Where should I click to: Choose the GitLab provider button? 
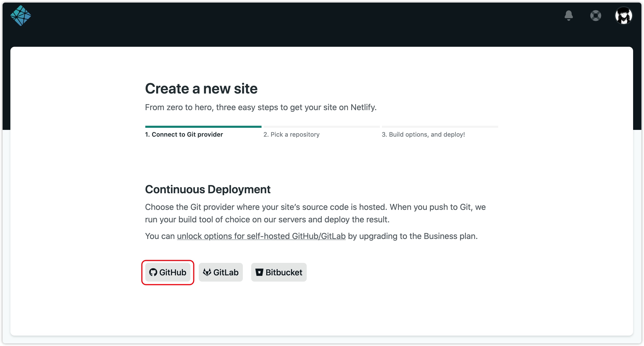point(221,272)
